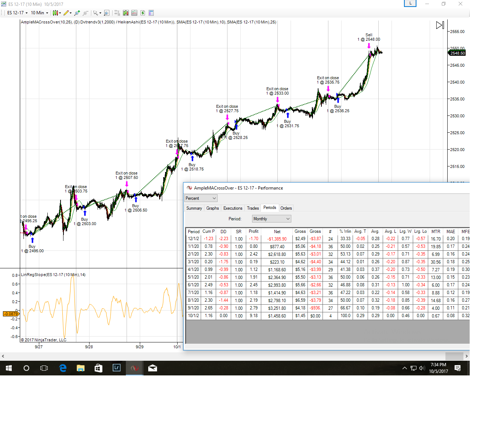The height and width of the screenshot is (448, 488).
Task: Click the 10/1/2 period row cell
Action: [193, 316]
